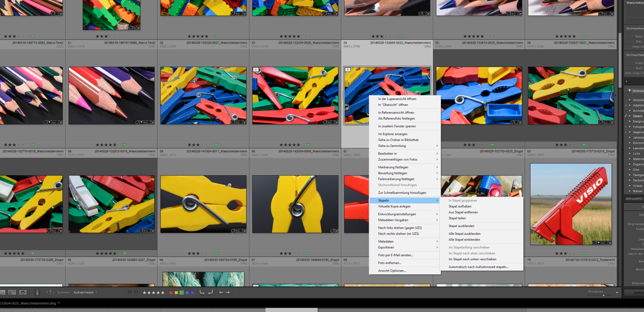The height and width of the screenshot is (312, 644).
Task: Select thumbnail 55 ...0023_Waescheklammern
Action: click(479, 95)
